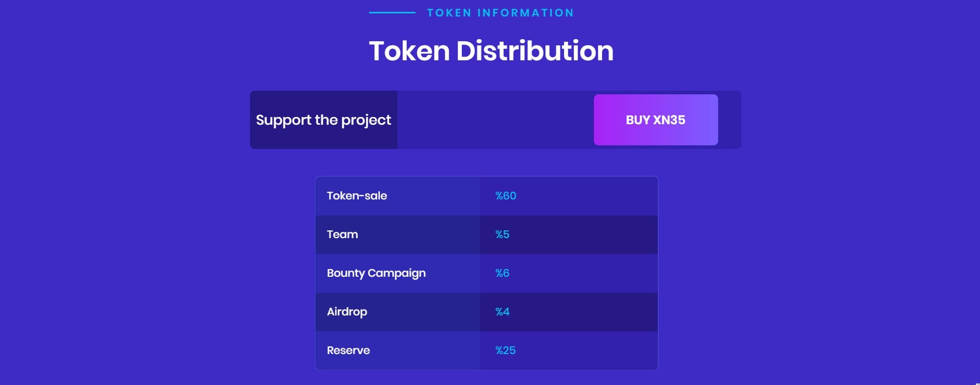The image size is (980, 385).
Task: Click the word Distribution in the title
Action: click(x=535, y=51)
